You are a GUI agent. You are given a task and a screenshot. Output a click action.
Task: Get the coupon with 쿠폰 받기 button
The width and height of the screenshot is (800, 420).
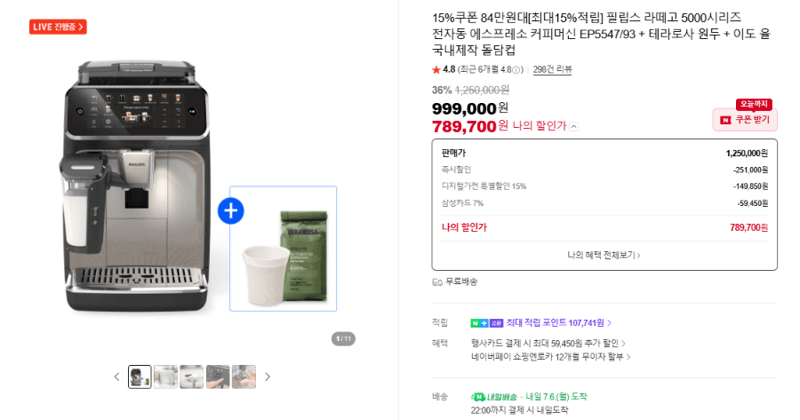point(745,119)
